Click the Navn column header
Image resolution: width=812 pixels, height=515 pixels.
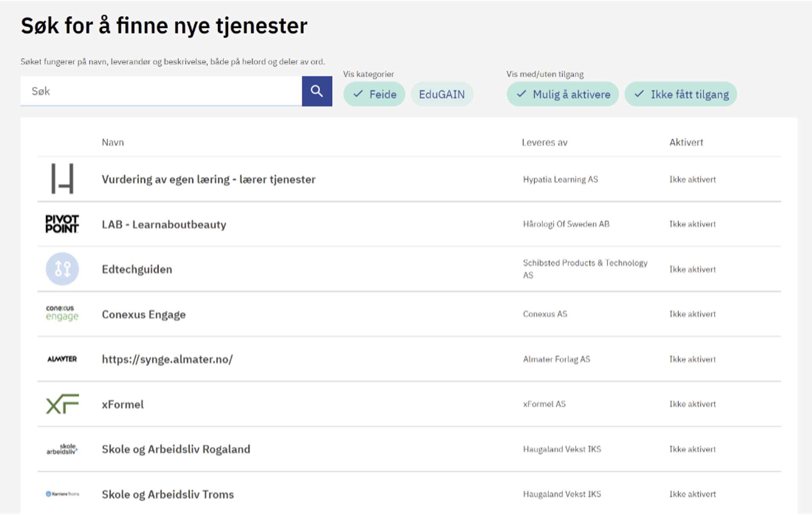tap(113, 143)
